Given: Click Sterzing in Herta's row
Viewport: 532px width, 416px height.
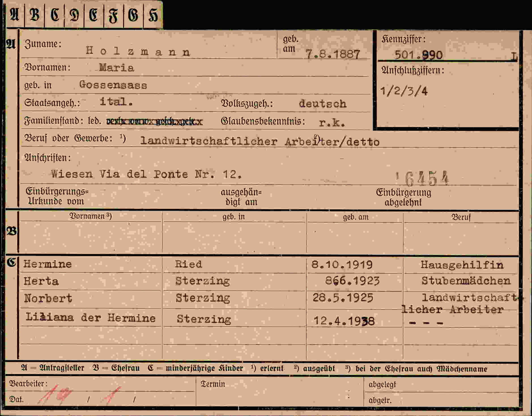Looking at the screenshot, I should [x=202, y=281].
